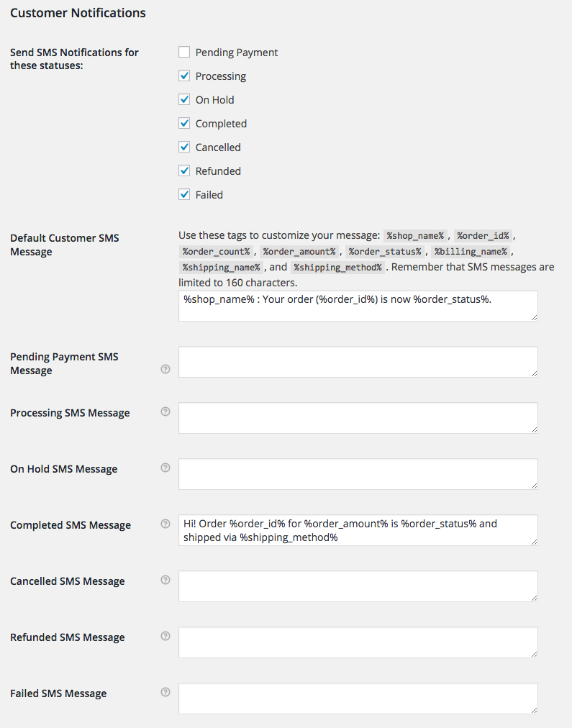The image size is (572, 728).
Task: Toggle the Refunded notification checkbox
Action: 184,170
